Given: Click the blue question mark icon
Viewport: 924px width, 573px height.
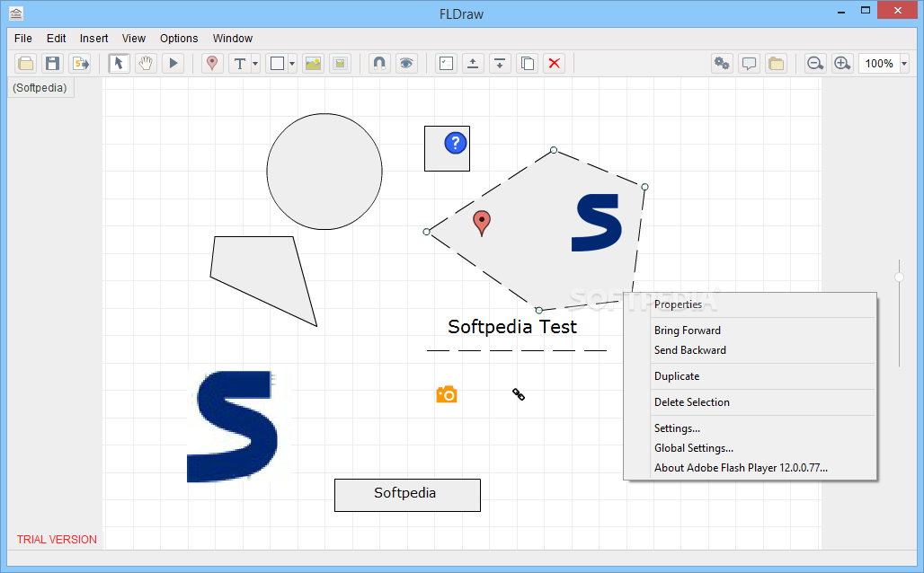Looking at the screenshot, I should [x=456, y=143].
